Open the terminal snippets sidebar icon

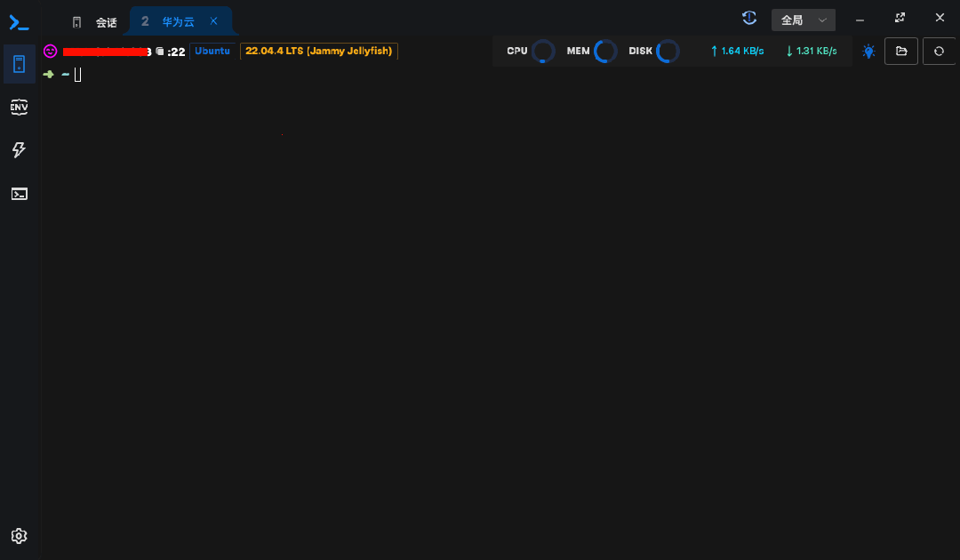19,194
